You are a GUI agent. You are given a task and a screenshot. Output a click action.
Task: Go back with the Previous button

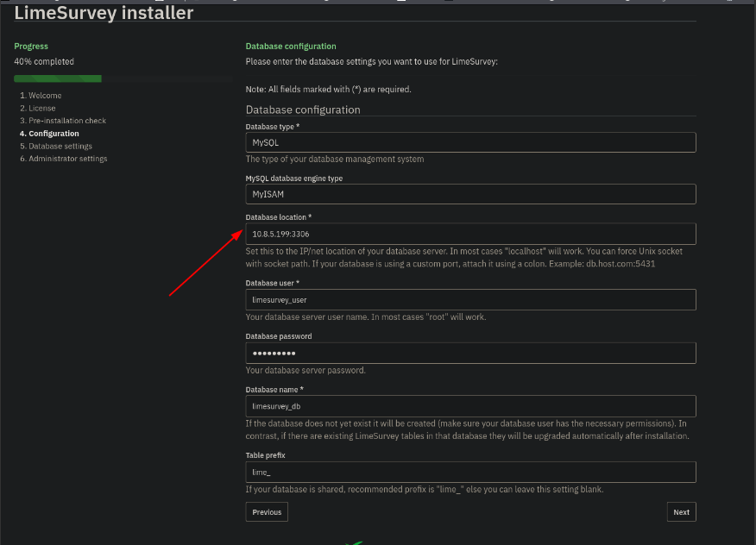click(267, 511)
